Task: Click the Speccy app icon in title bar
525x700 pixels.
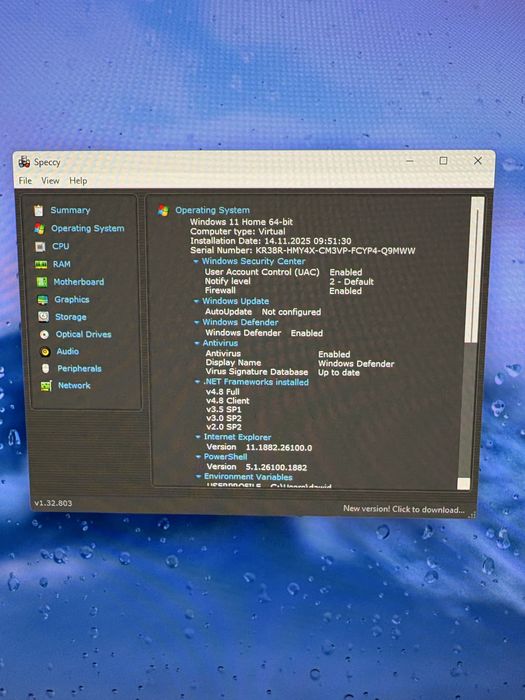Action: point(24,162)
